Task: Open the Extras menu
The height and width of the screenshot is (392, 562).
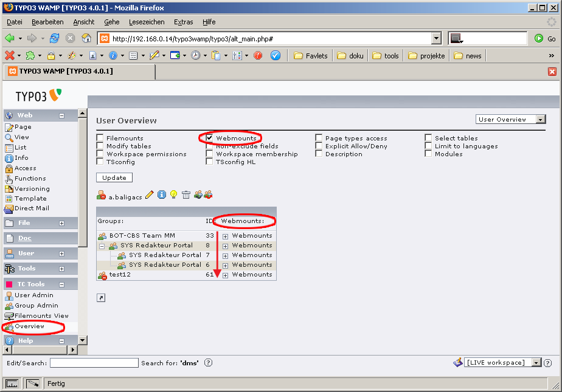Action: (184, 22)
